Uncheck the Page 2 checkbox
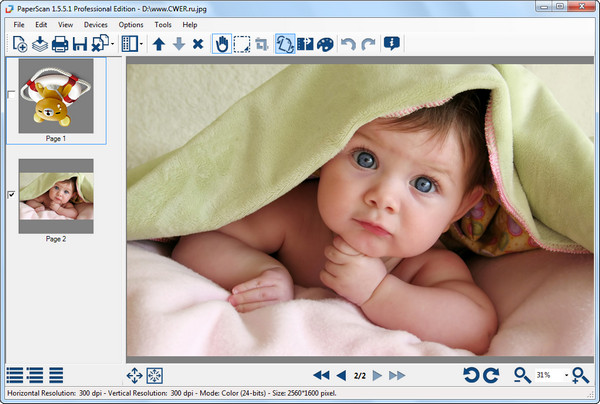The width and height of the screenshot is (600, 404). [x=10, y=194]
